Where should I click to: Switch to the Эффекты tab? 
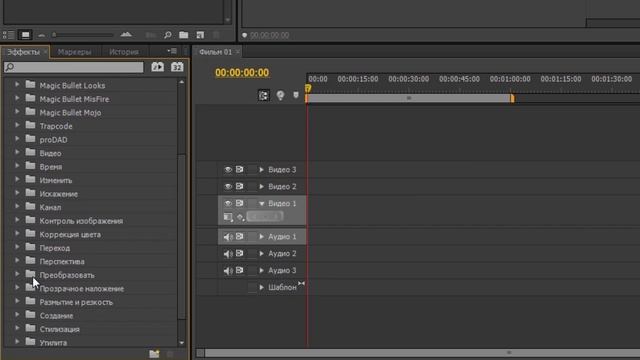pyautogui.click(x=23, y=52)
